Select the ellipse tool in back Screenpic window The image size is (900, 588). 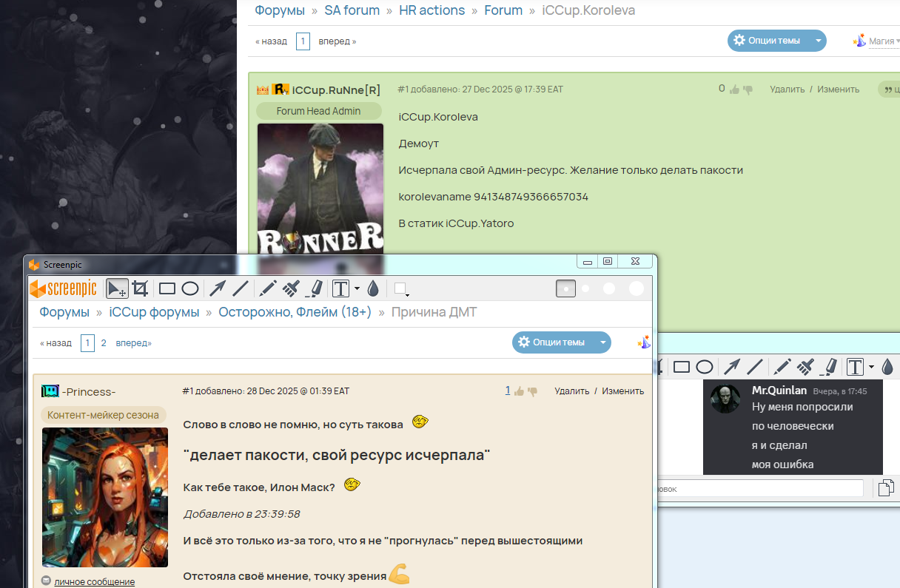coord(705,366)
